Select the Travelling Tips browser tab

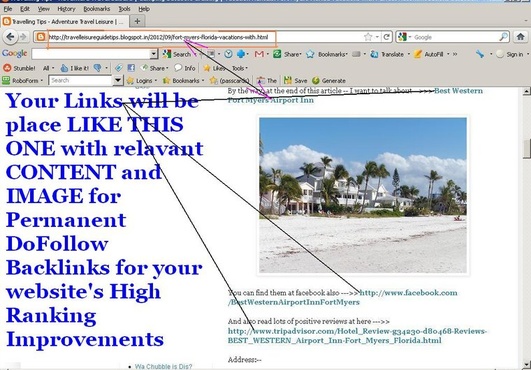(x=64, y=21)
